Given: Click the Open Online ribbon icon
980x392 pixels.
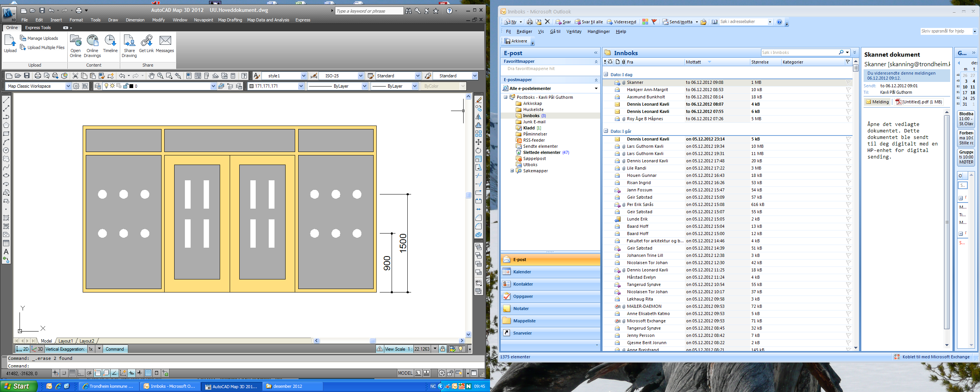Looking at the screenshot, I should click(75, 46).
